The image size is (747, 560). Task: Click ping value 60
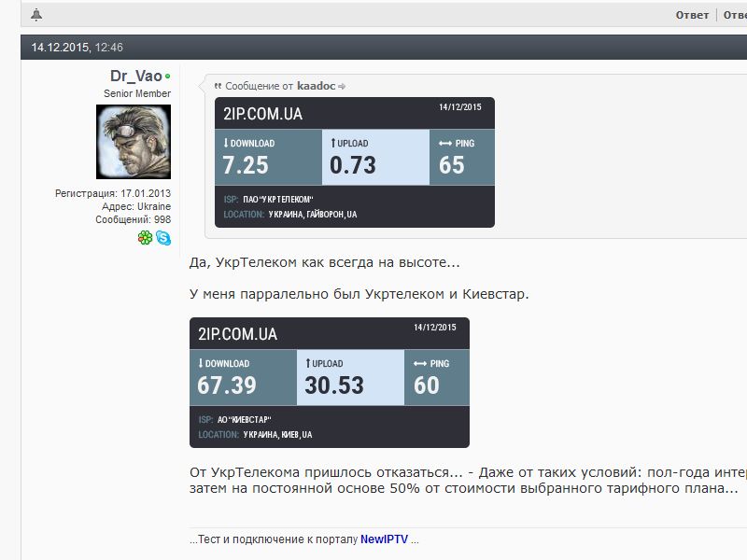pos(427,385)
